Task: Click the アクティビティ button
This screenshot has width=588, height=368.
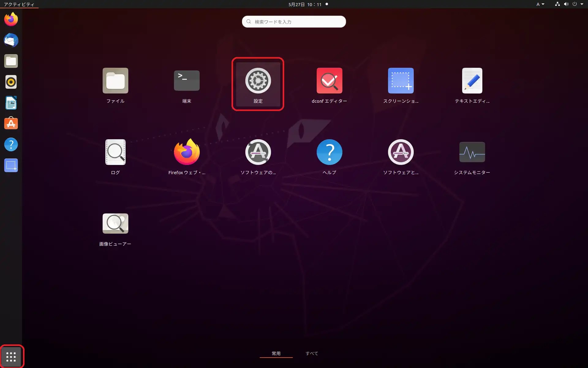Action: (x=19, y=4)
